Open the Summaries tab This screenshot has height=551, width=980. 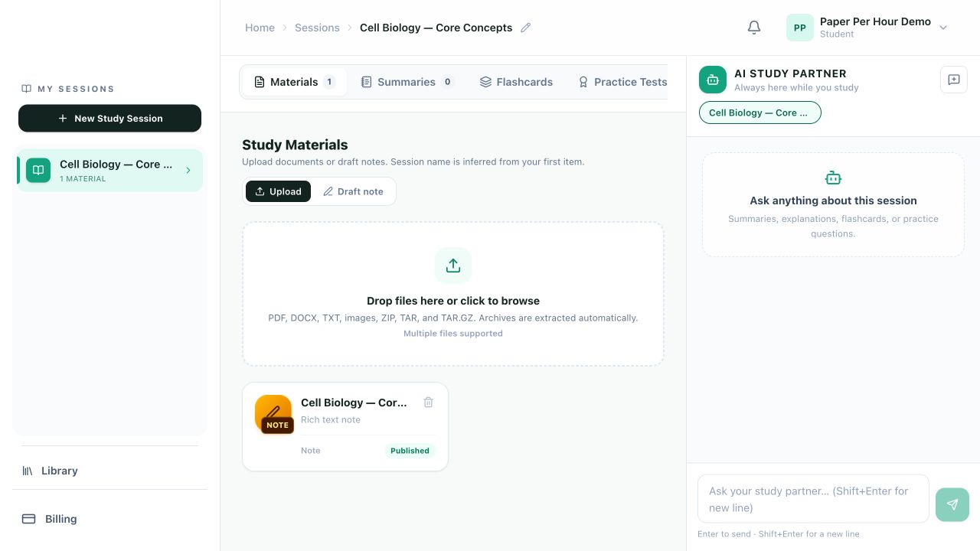(x=407, y=82)
